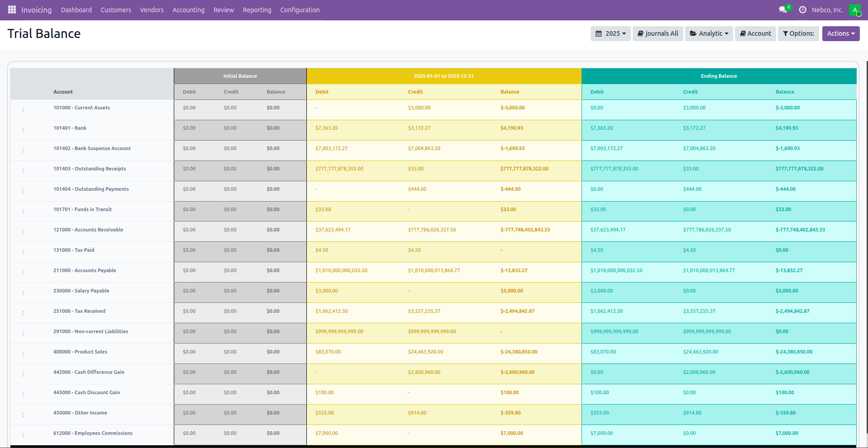868x448 pixels.
Task: Click the Account filter button
Action: coord(755,33)
